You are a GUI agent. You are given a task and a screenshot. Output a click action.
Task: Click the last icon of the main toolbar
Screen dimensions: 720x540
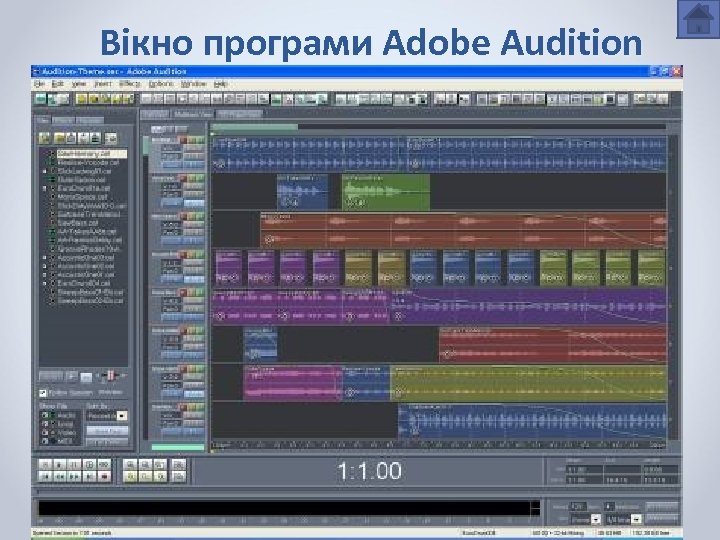point(663,99)
